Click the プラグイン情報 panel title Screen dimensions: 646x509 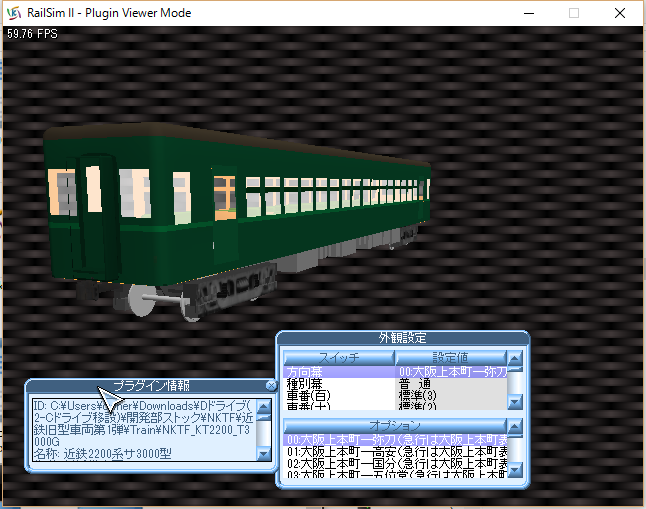point(152,386)
